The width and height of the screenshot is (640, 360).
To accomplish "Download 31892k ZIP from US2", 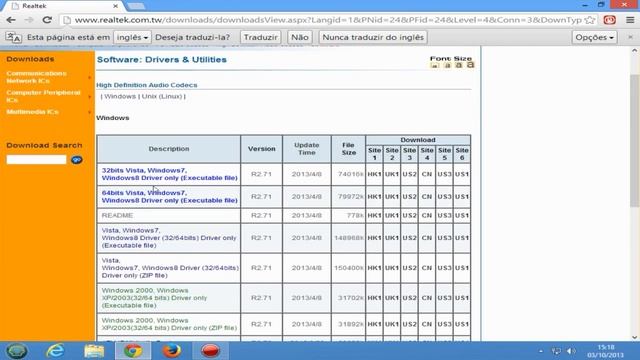I will 409,324.
